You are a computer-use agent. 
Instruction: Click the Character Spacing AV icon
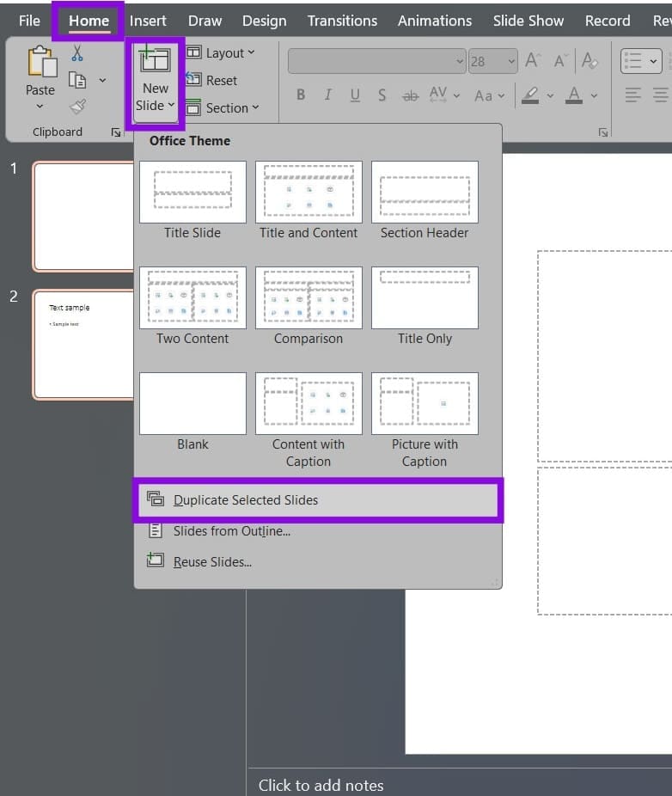[438, 95]
